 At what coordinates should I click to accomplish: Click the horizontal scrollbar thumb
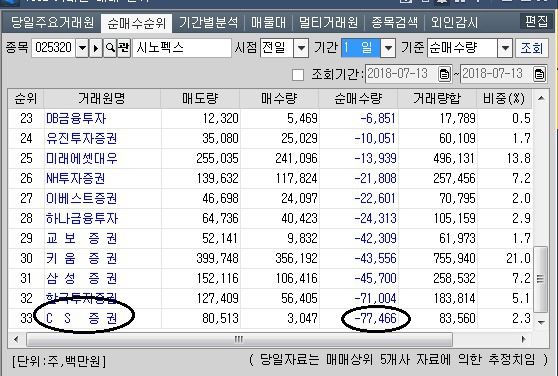pos(239,339)
